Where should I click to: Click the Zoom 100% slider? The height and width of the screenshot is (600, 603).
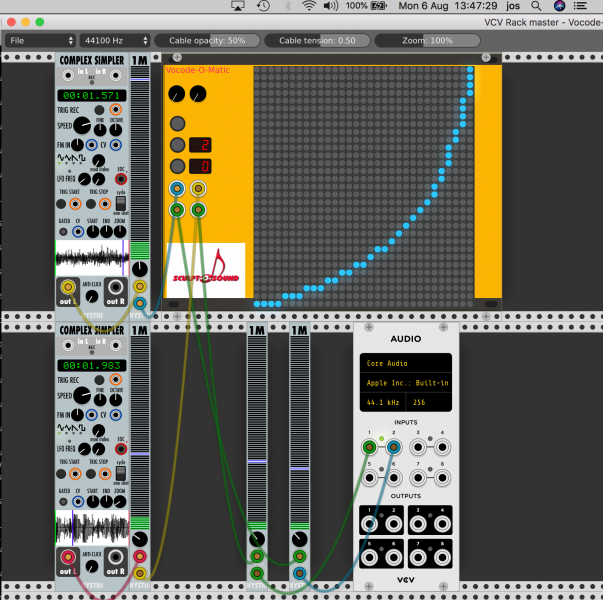(427, 40)
